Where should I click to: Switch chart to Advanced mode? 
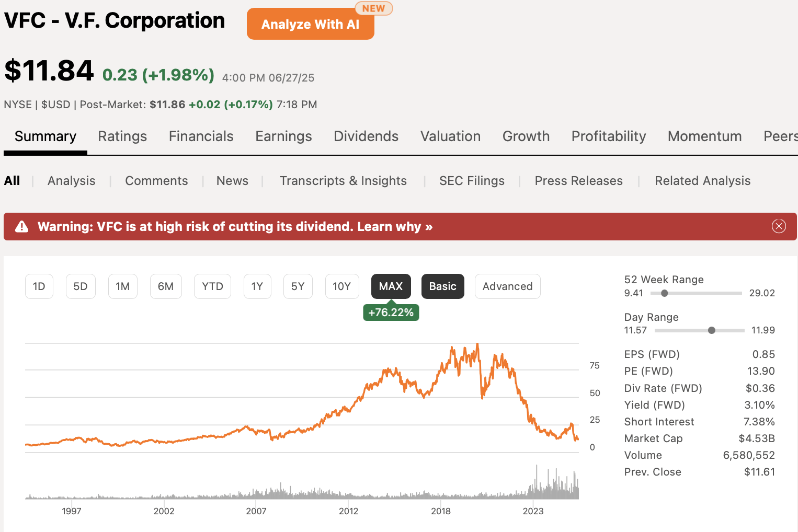(507, 286)
